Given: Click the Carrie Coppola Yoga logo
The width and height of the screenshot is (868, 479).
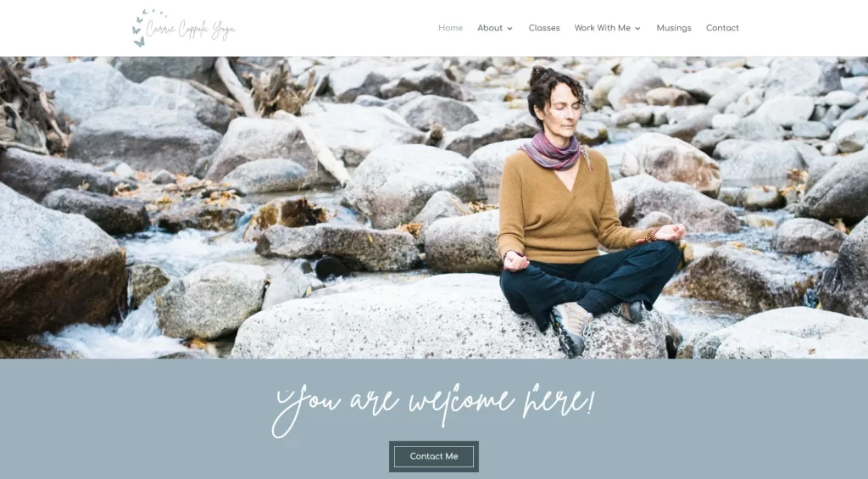Looking at the screenshot, I should pyautogui.click(x=183, y=28).
